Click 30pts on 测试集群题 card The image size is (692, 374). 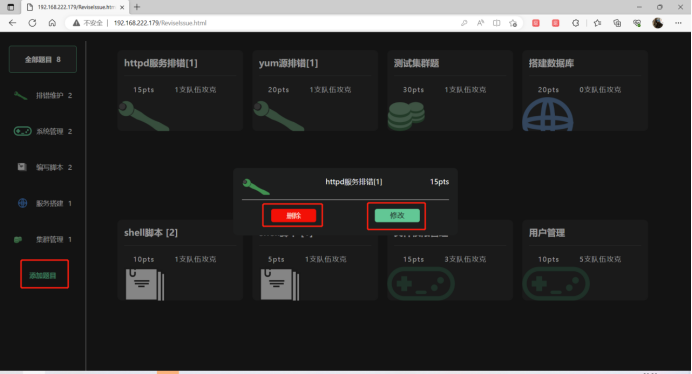click(413, 90)
